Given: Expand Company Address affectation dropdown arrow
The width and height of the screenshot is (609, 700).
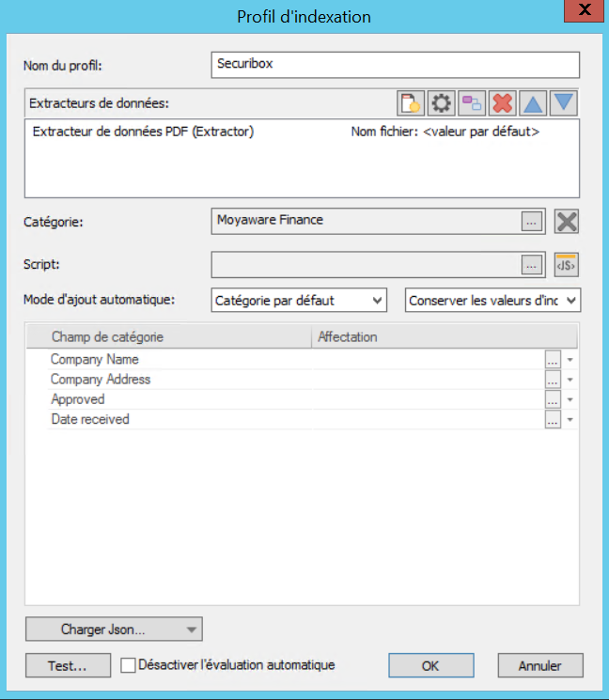Looking at the screenshot, I should click(570, 380).
